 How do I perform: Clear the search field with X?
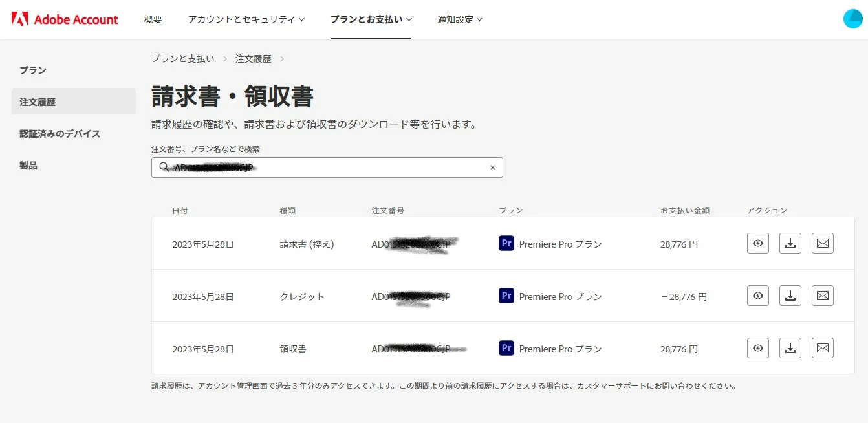tap(492, 168)
